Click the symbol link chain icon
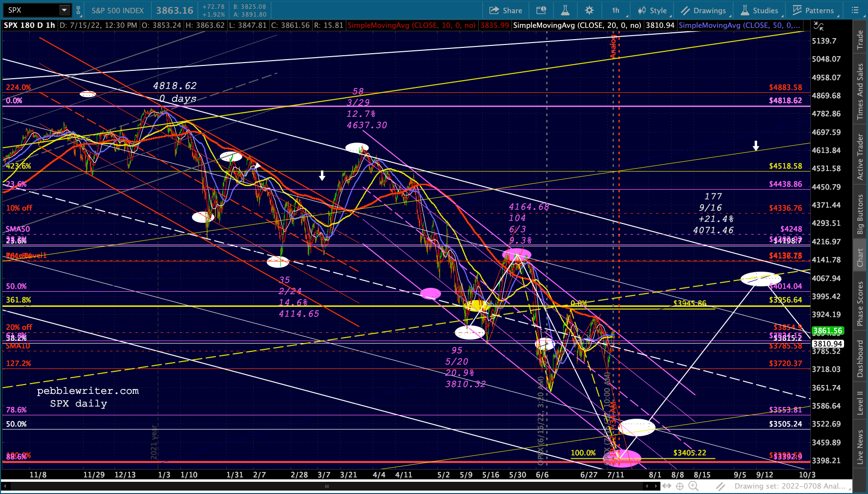This screenshot has width=868, height=494. click(78, 10)
